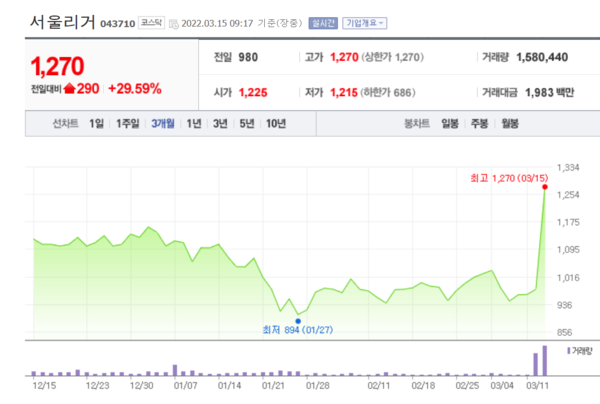This screenshot has height=404, width=600.
Task: Switch to the 3년 chart period
Action: pos(220,124)
